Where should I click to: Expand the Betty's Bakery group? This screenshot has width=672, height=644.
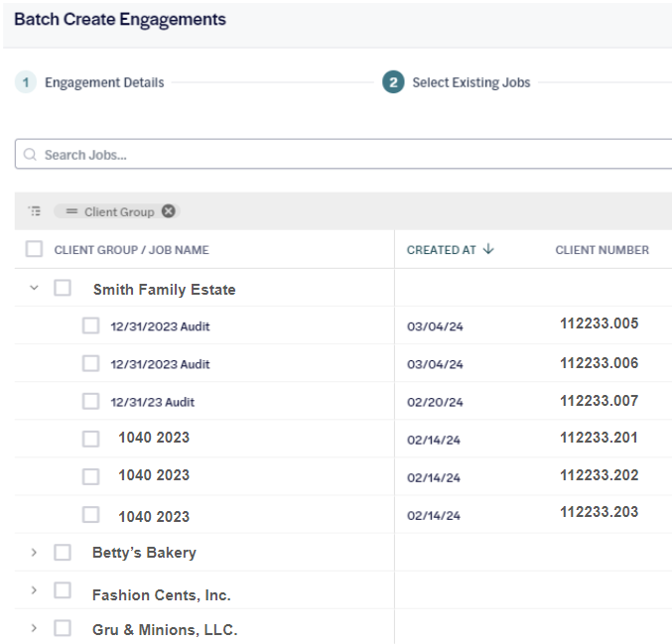click(34, 553)
